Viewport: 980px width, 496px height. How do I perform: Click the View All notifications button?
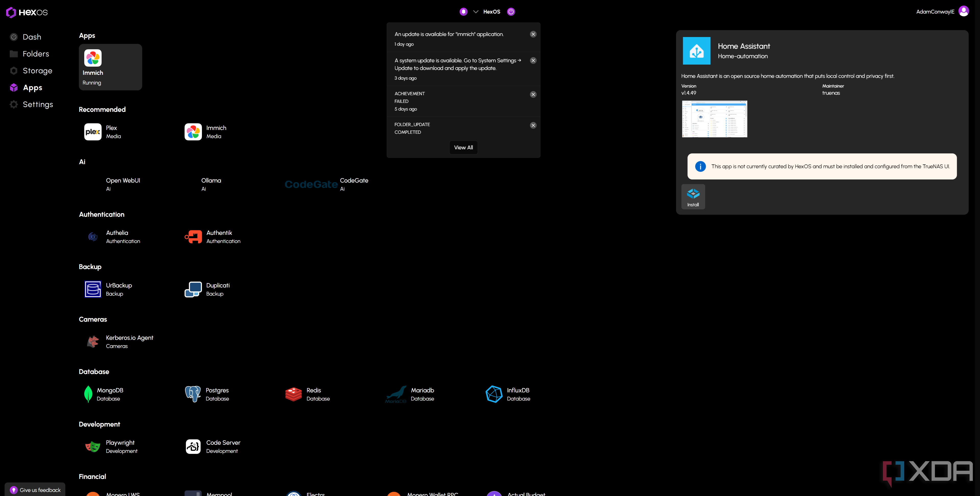463,148
